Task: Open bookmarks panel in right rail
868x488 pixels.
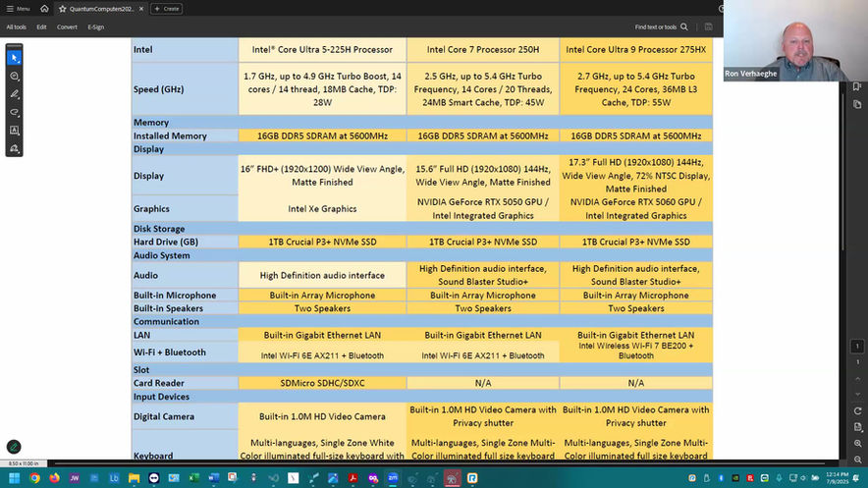Action: [x=857, y=86]
